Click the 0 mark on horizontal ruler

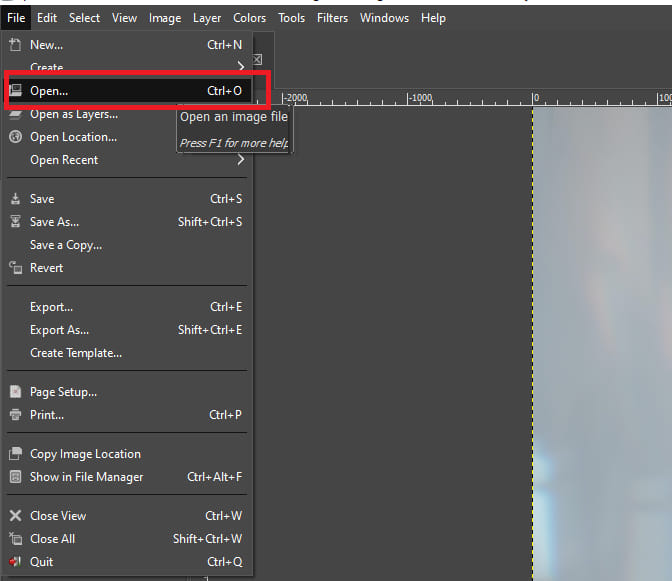(x=535, y=98)
